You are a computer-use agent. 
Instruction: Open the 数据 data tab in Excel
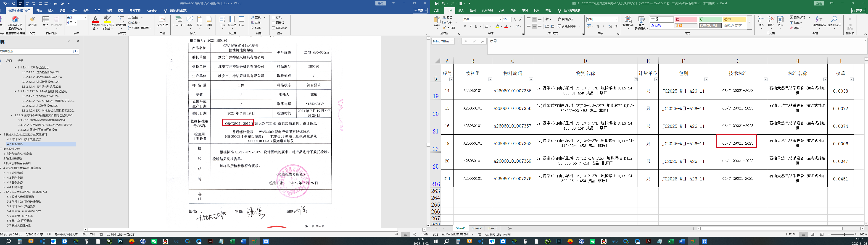(x=513, y=10)
